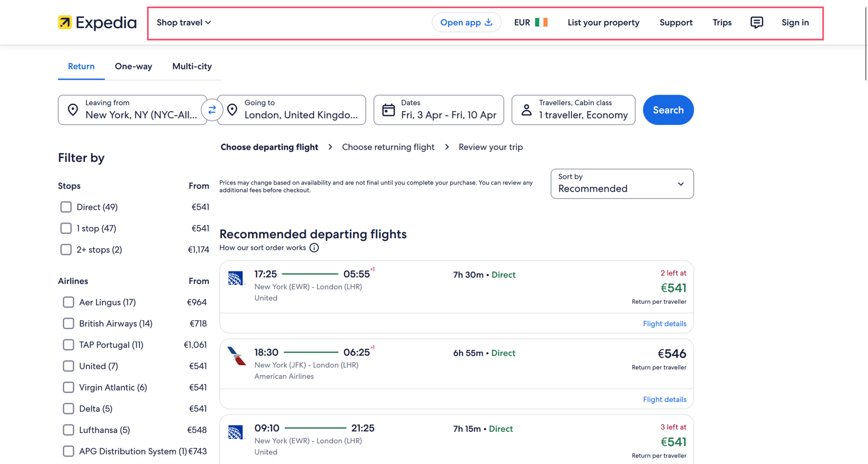Click the American Airlines logo
The height and width of the screenshot is (464, 868).
coord(236,357)
